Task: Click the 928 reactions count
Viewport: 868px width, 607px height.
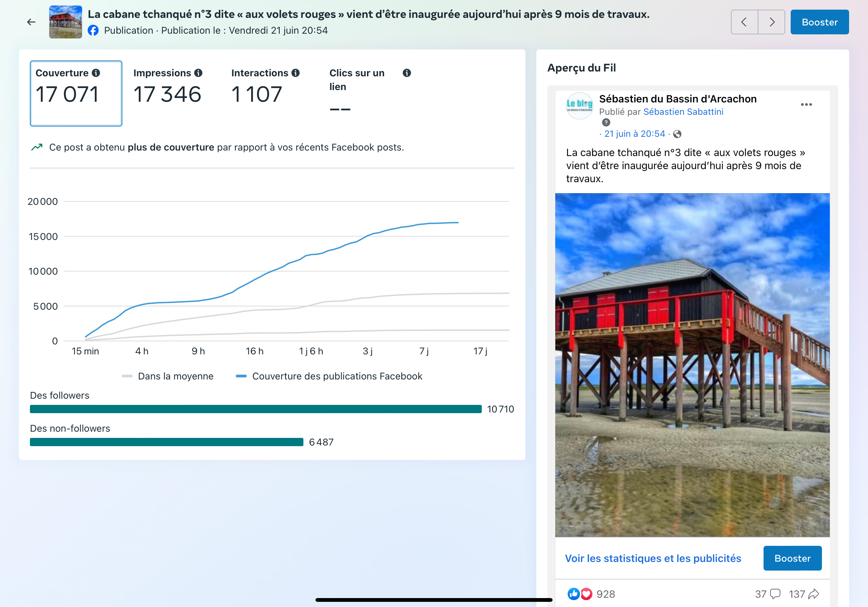Action: (605, 594)
